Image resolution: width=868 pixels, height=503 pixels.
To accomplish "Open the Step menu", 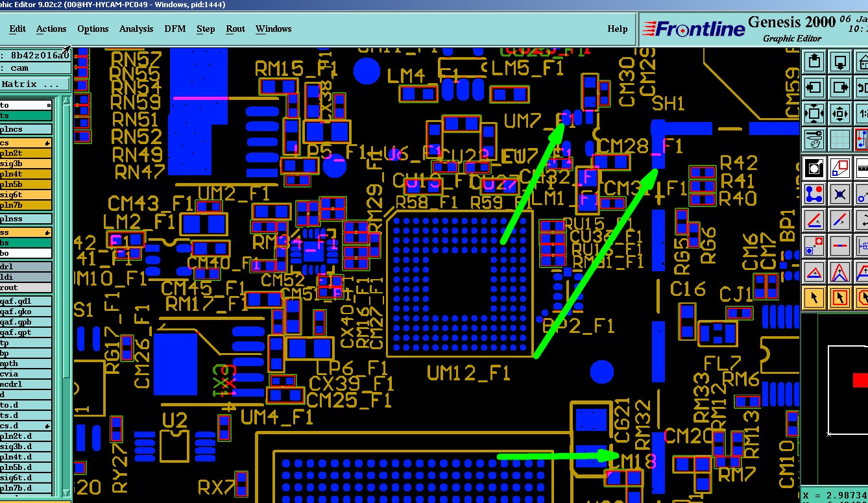I will [206, 29].
